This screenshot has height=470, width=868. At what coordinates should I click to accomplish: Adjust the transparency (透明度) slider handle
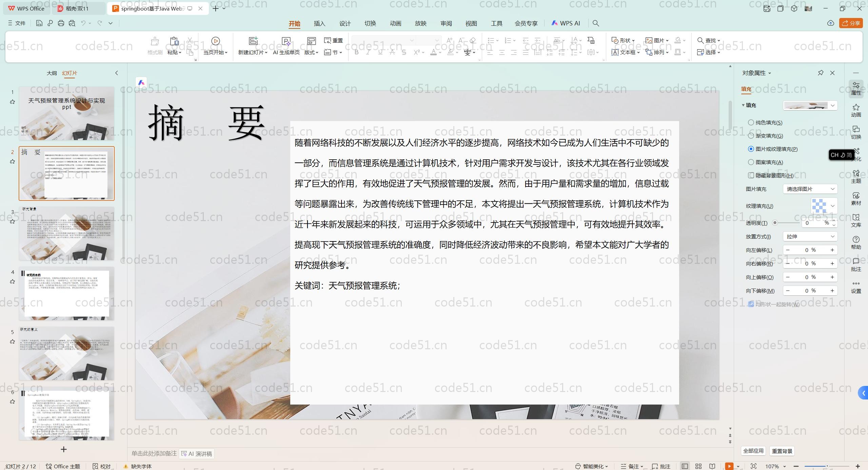(x=775, y=223)
